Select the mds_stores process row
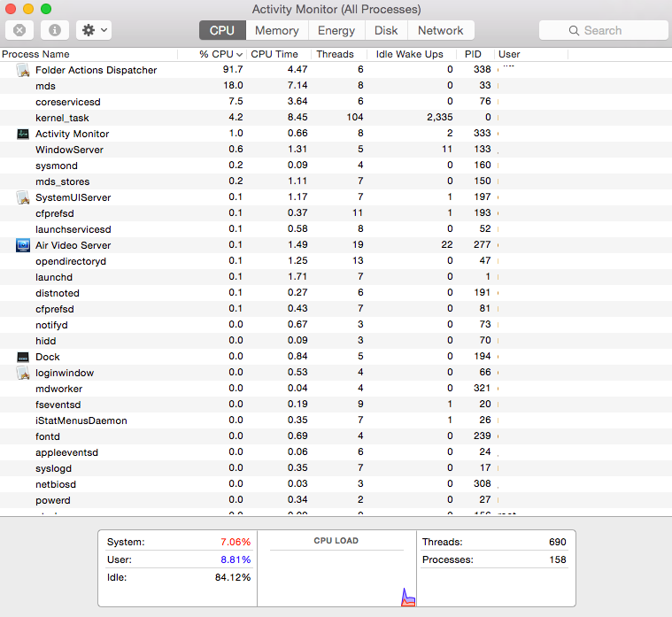Viewport: 672px width, 617px height. pyautogui.click(x=336, y=181)
